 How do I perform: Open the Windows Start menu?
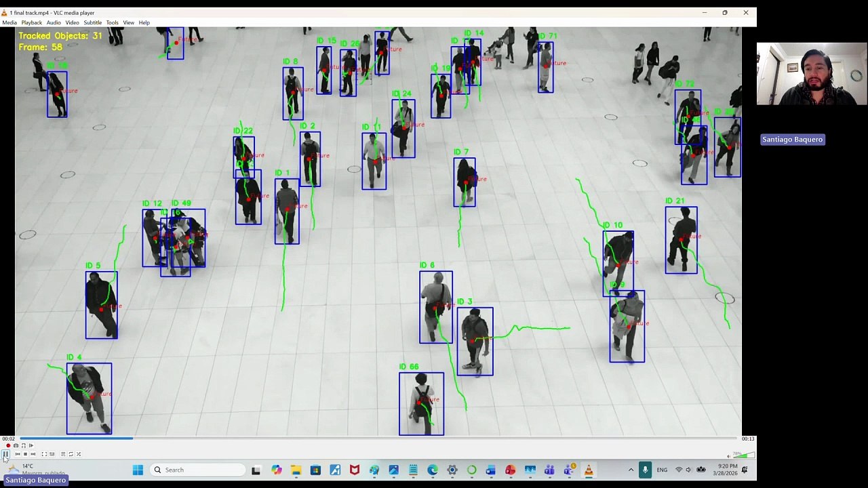click(x=138, y=470)
